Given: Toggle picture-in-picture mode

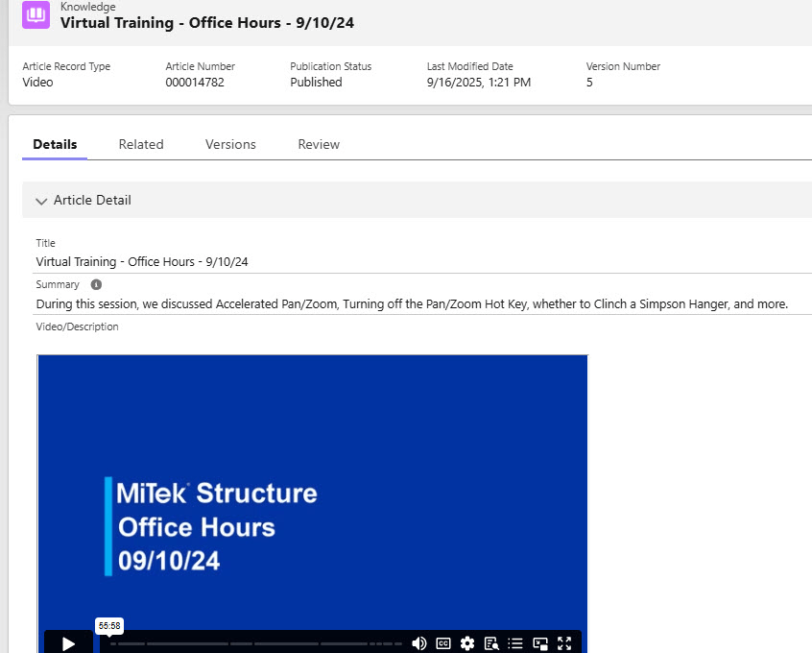Looking at the screenshot, I should (540, 643).
